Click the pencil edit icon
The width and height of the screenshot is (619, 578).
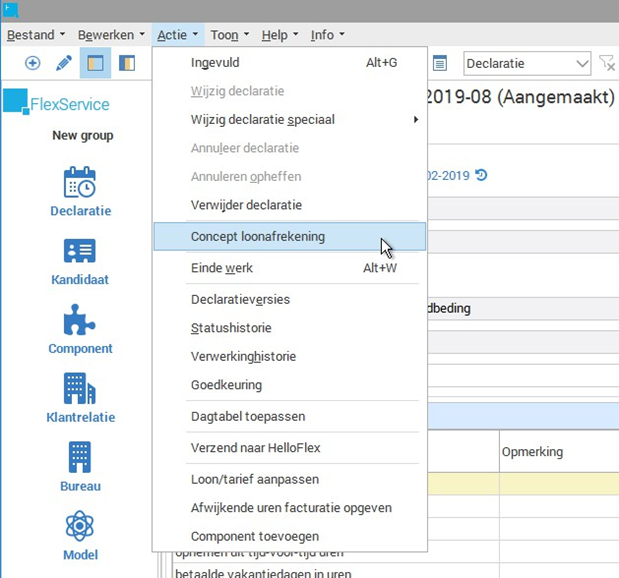point(64,63)
